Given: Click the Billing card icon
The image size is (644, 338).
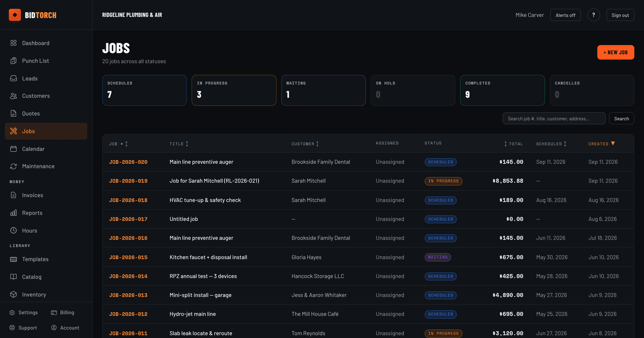Looking at the screenshot, I should [x=54, y=312].
